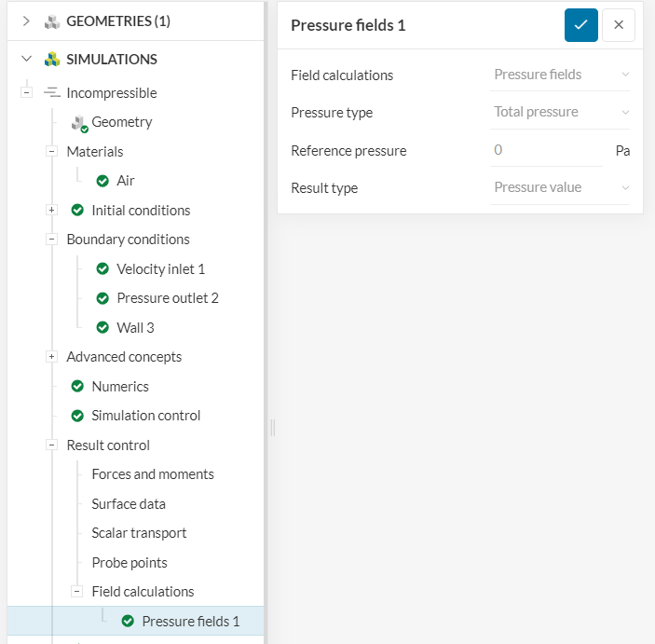
Task: Open the Pressure type dropdown
Action: coord(560,112)
